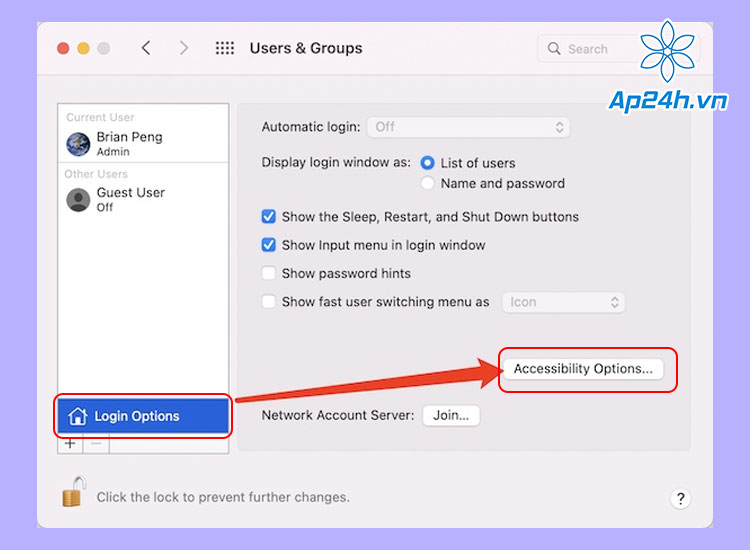Minimize window with yellow button

coord(83,48)
